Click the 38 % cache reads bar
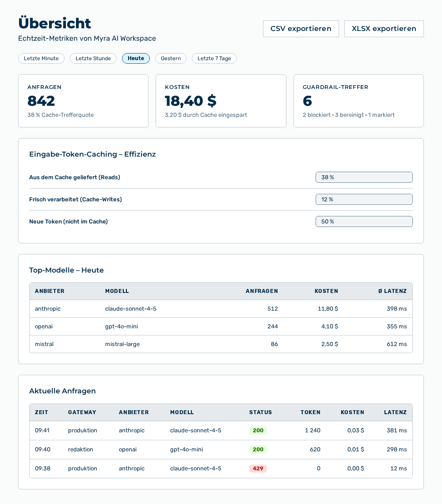The image size is (442, 504). (364, 177)
